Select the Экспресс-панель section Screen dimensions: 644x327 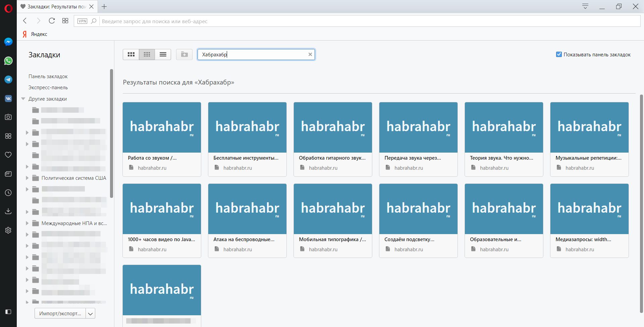point(48,88)
